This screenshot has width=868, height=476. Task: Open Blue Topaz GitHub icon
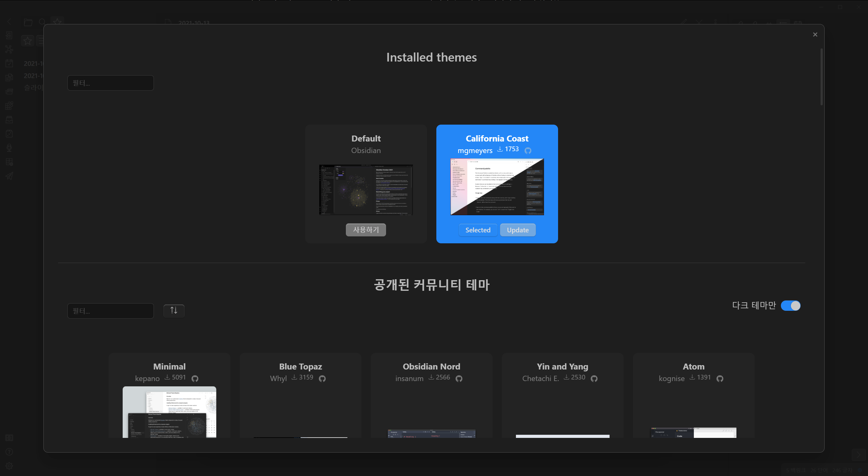click(322, 378)
